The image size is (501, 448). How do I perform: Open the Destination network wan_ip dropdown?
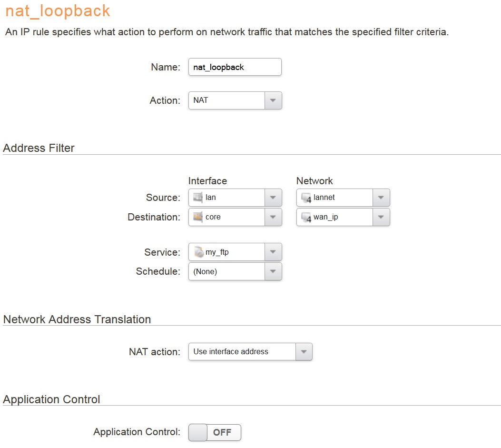[381, 217]
